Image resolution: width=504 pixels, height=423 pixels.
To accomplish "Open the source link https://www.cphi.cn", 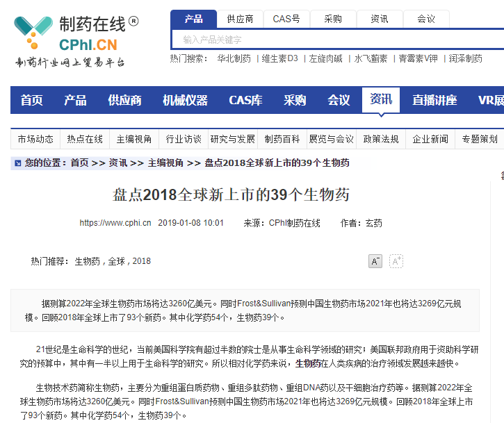I will pos(115,223).
